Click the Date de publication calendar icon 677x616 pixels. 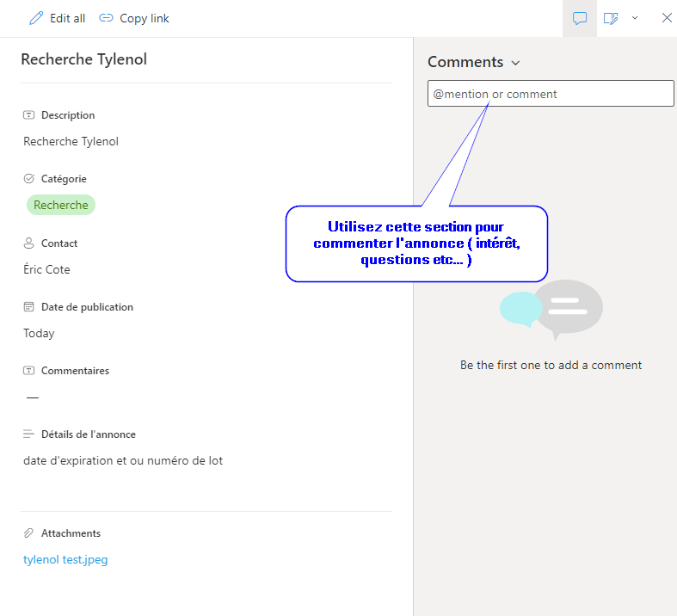(x=29, y=307)
